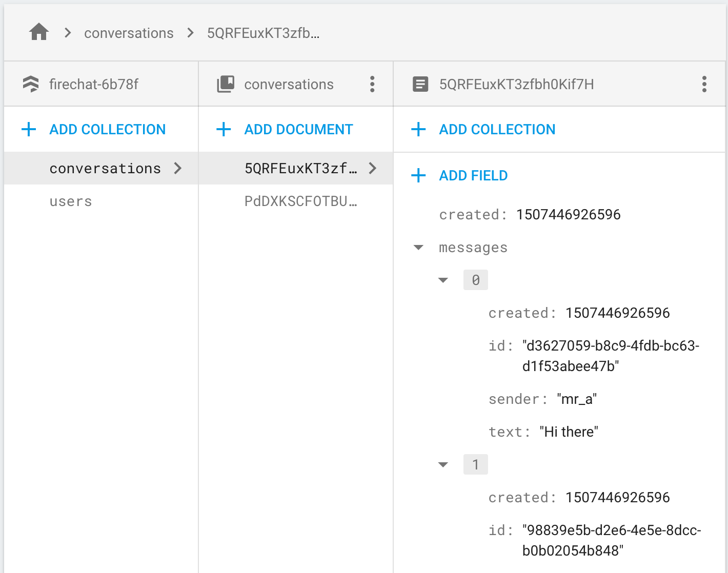Click the conversations collection icon in header
Image resolution: width=728 pixels, height=573 pixels.
(226, 84)
